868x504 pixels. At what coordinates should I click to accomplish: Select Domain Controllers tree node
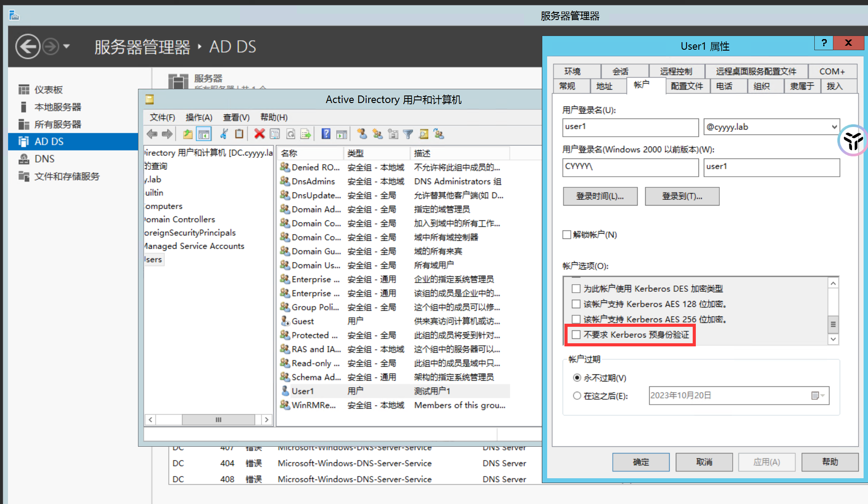point(180,219)
